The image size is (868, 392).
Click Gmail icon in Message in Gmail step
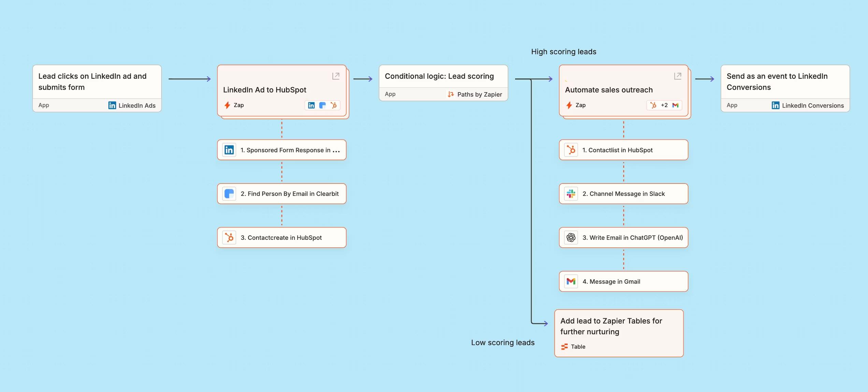click(x=571, y=281)
